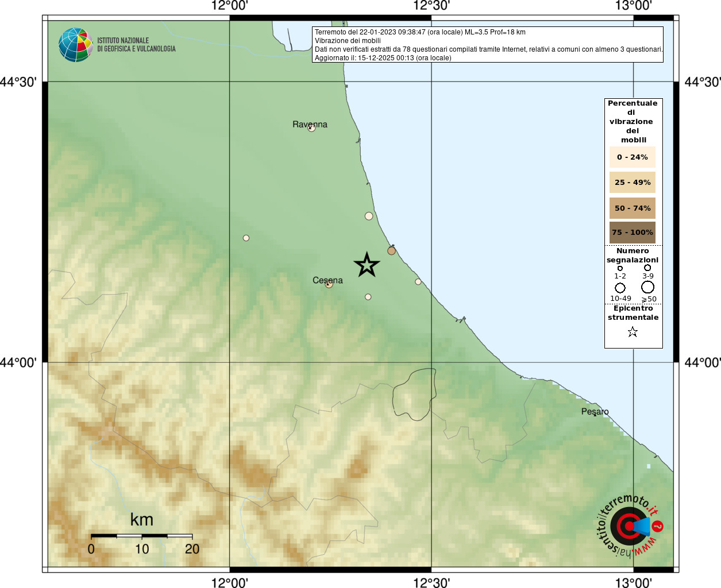
Task: Click the 'Numero segnalazioni' legend heading
Action: click(633, 256)
